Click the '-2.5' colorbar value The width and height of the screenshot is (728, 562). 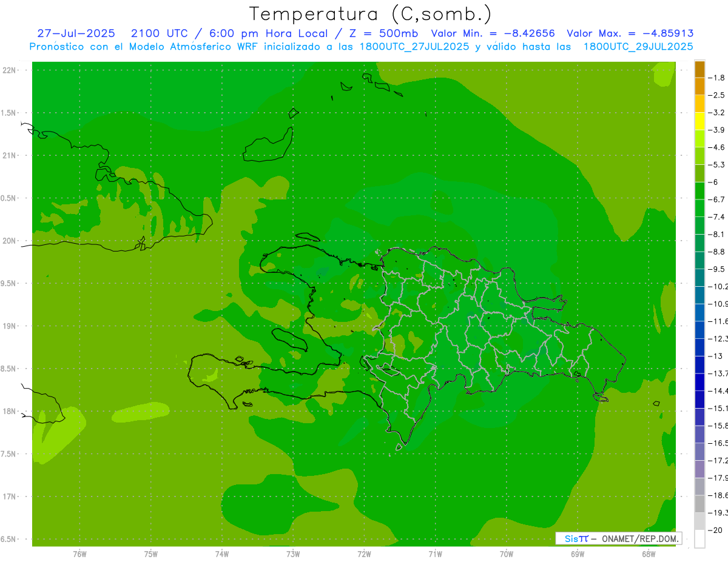(x=716, y=95)
